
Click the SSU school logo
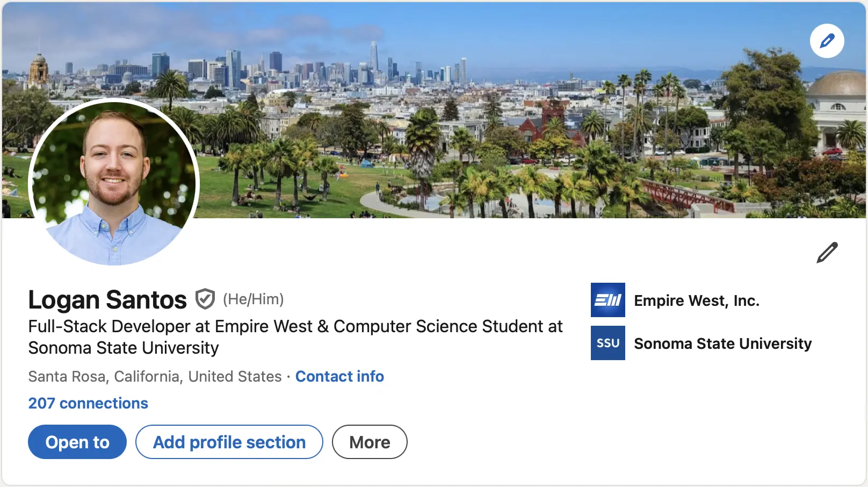pyautogui.click(x=607, y=343)
